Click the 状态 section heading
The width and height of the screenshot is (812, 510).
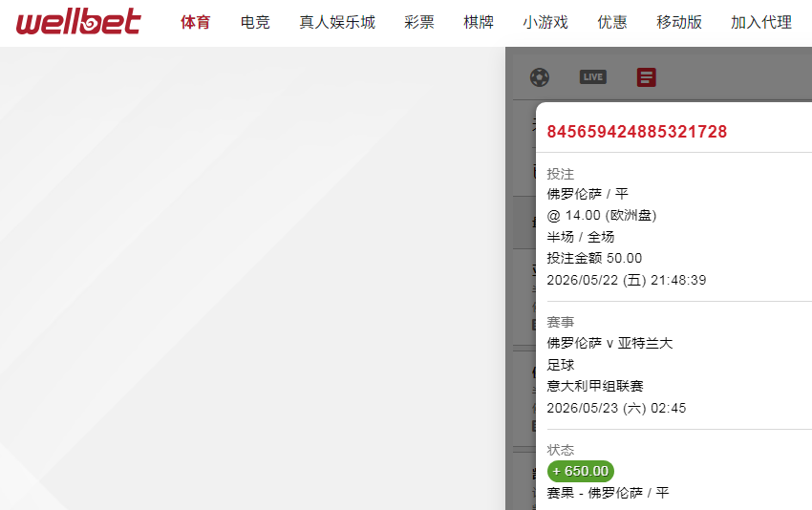click(x=561, y=450)
